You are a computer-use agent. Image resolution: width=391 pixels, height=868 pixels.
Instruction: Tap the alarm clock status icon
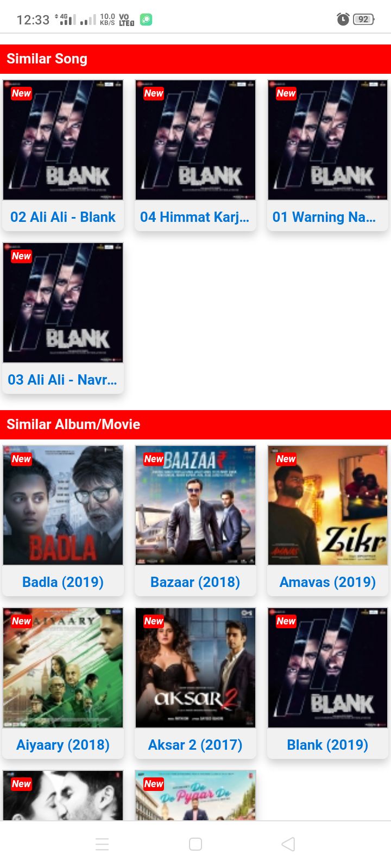pyautogui.click(x=343, y=19)
